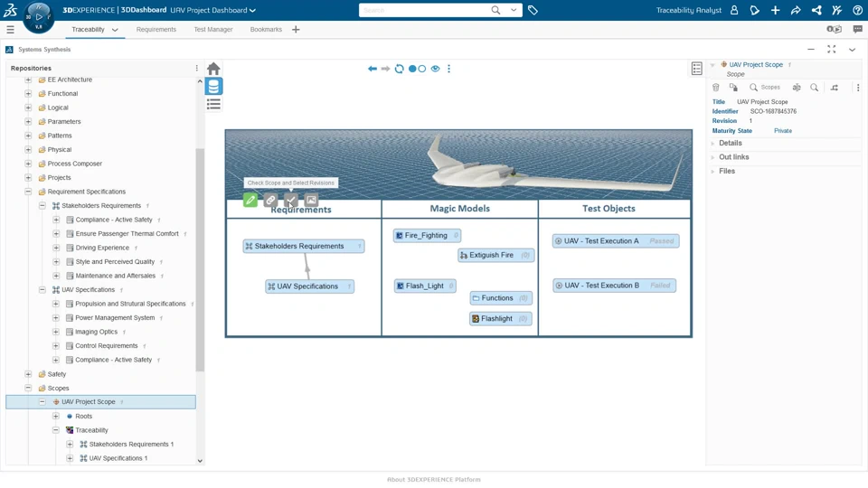Expand the Functional folder

pyautogui.click(x=28, y=93)
